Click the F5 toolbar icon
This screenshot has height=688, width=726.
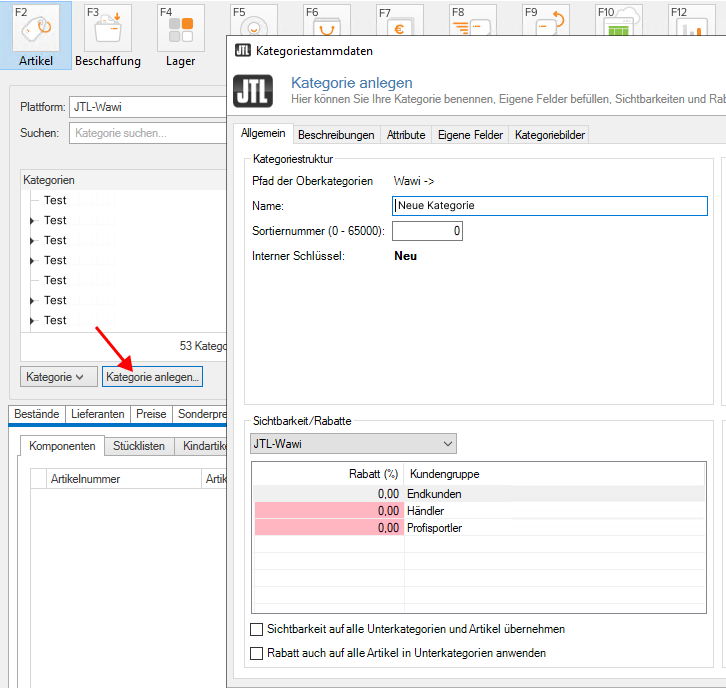pos(254,20)
